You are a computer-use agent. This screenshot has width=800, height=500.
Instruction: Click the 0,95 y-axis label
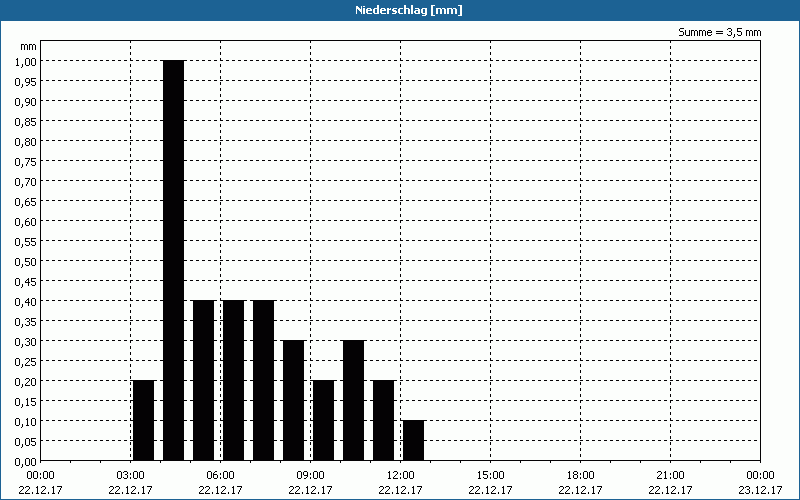26,81
